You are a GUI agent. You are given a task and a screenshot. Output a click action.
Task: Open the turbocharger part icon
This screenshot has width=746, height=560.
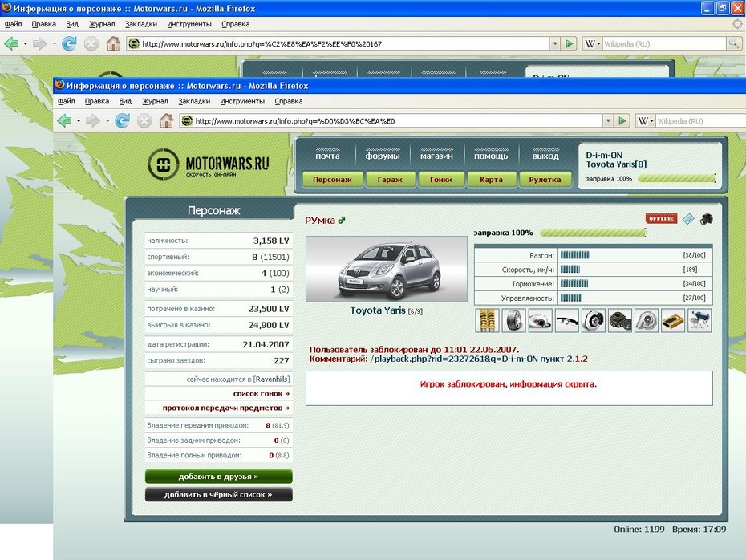coord(647,320)
